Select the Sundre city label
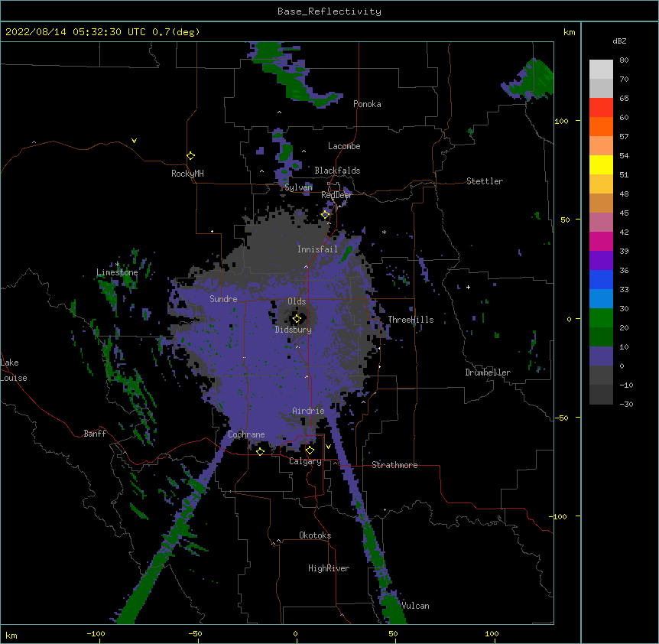This screenshot has width=659, height=644. pyautogui.click(x=223, y=299)
